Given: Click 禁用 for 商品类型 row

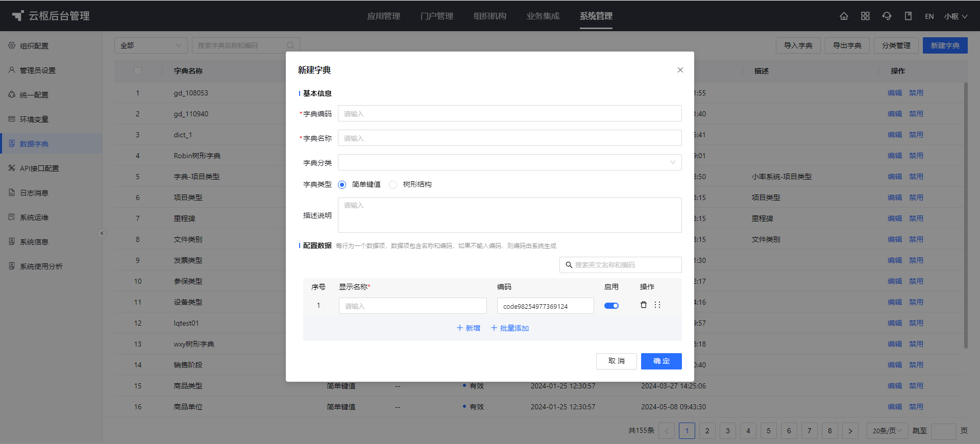Looking at the screenshot, I should [x=916, y=386].
